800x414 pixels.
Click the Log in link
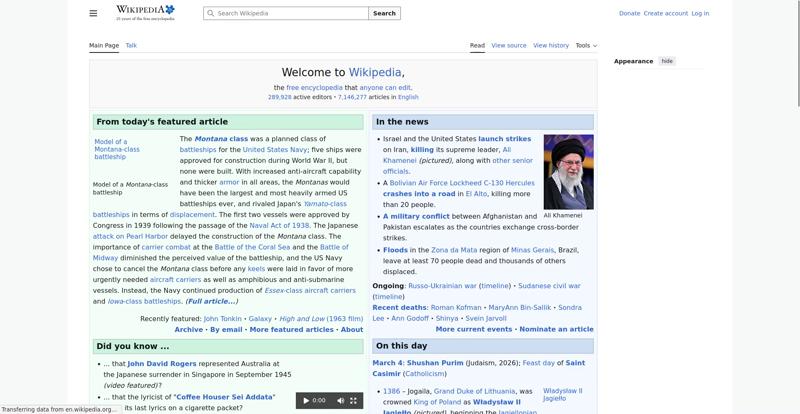point(700,13)
